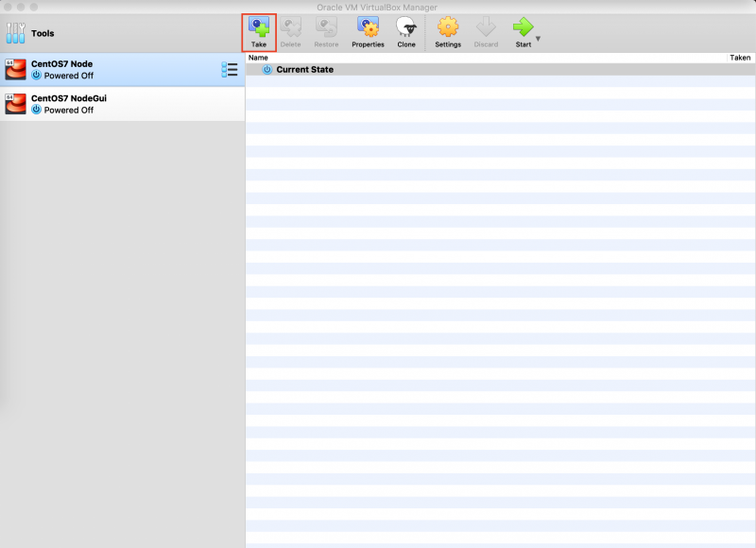Image resolution: width=756 pixels, height=548 pixels.
Task: Click the CentOS7 Node red hat icon
Action: tap(15, 69)
